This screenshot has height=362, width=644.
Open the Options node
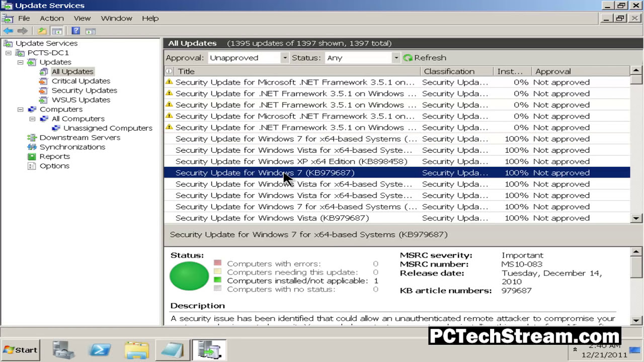point(54,166)
